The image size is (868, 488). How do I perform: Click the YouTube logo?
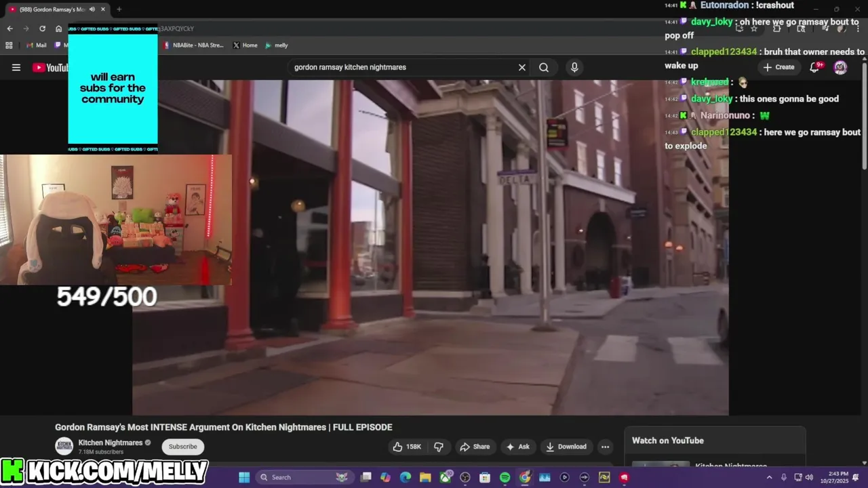tap(50, 67)
